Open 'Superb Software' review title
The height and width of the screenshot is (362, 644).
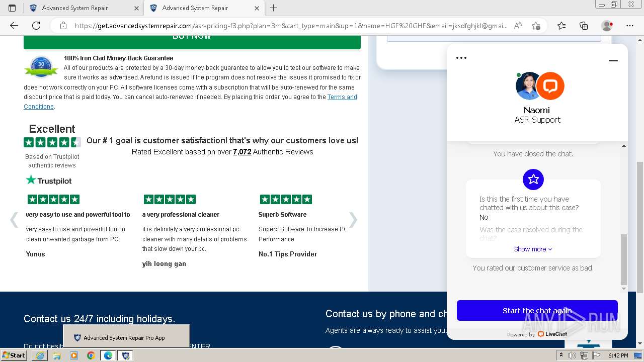282,215
